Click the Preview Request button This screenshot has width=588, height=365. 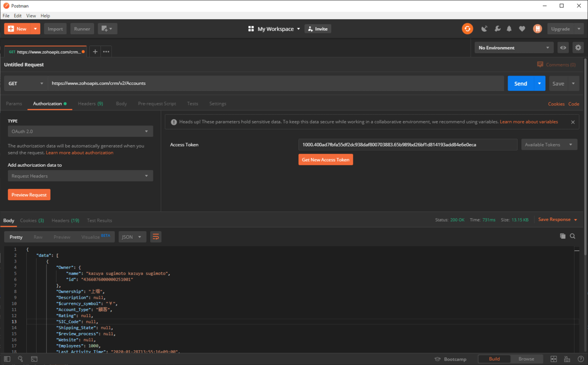(x=29, y=195)
